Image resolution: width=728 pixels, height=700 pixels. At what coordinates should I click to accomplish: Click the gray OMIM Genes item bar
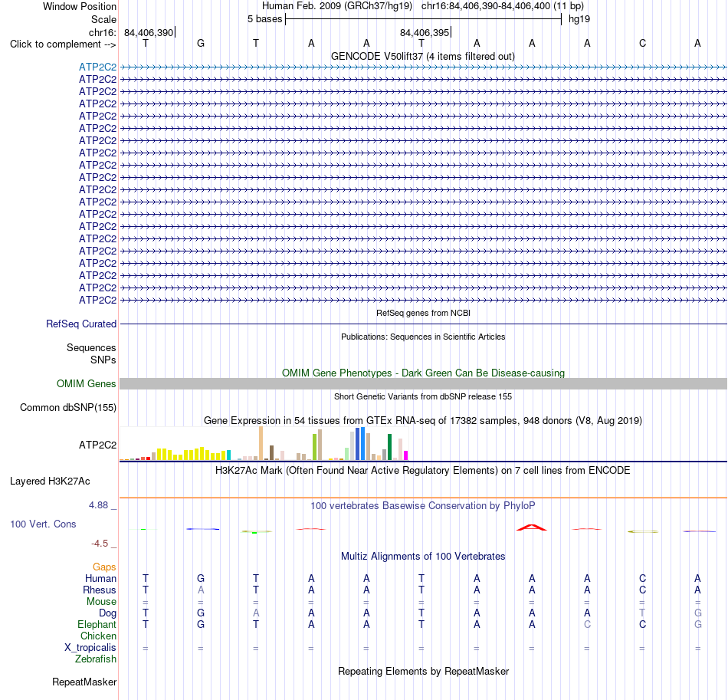(423, 383)
